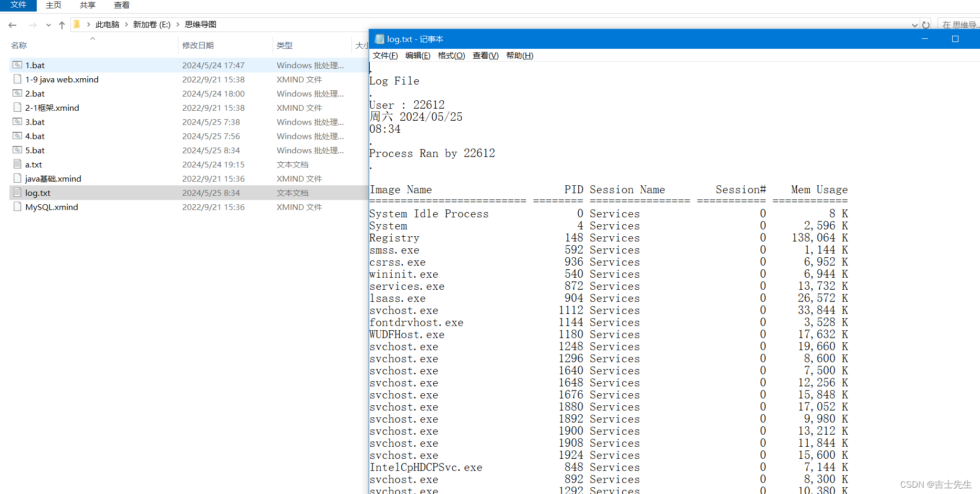Open Notepad 编辑(E) menu
The height and width of the screenshot is (494, 980).
coord(418,56)
